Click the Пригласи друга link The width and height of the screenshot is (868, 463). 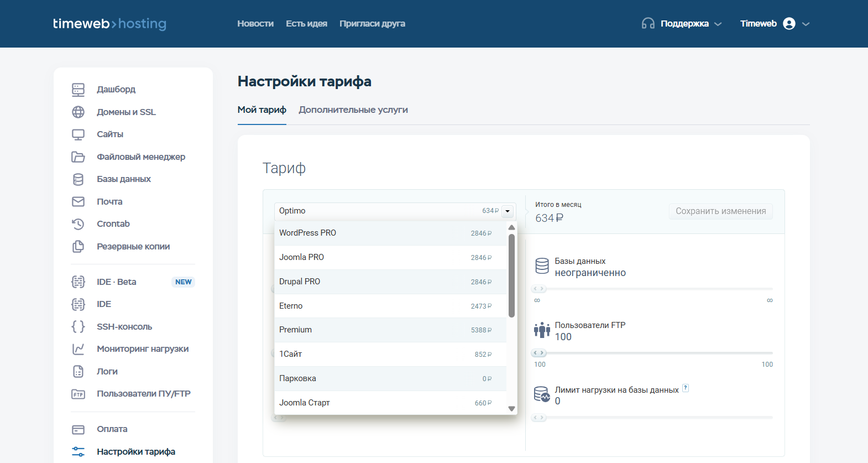tap(373, 24)
